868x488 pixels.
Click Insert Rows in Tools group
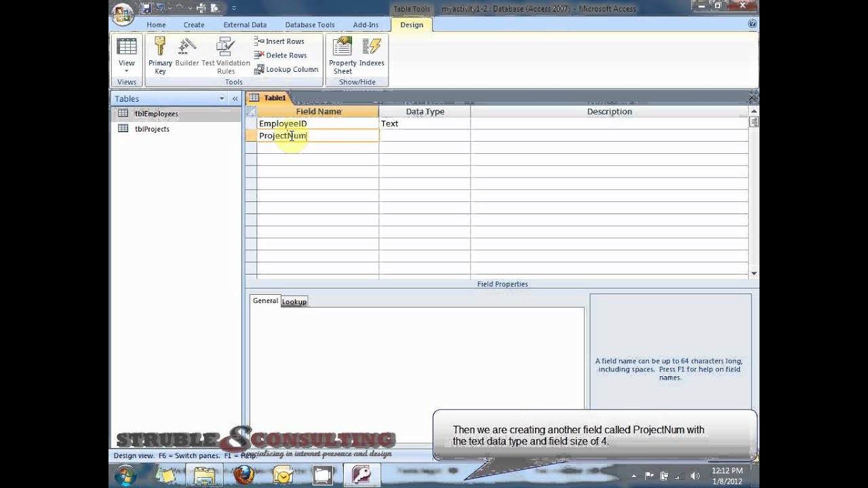pos(279,41)
